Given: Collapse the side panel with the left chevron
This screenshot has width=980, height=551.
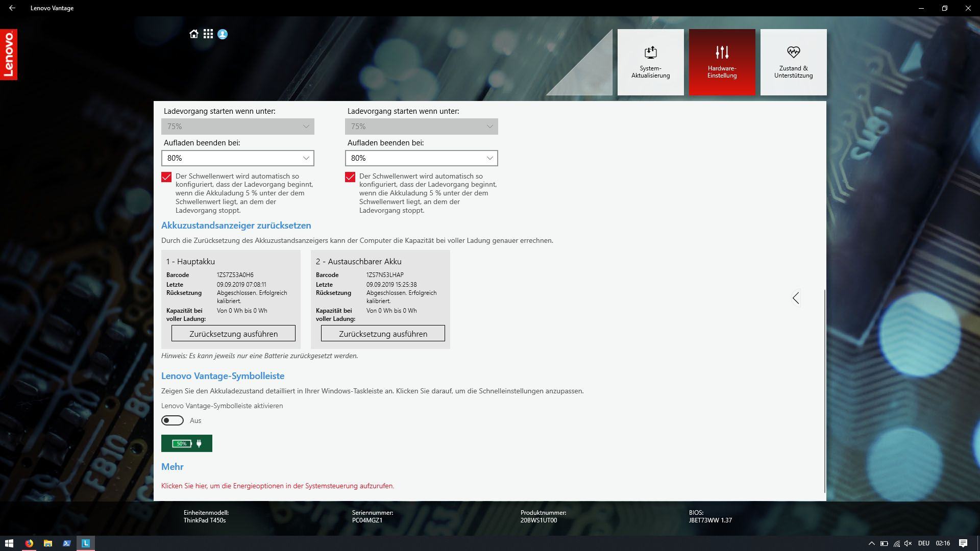Looking at the screenshot, I should click(796, 298).
